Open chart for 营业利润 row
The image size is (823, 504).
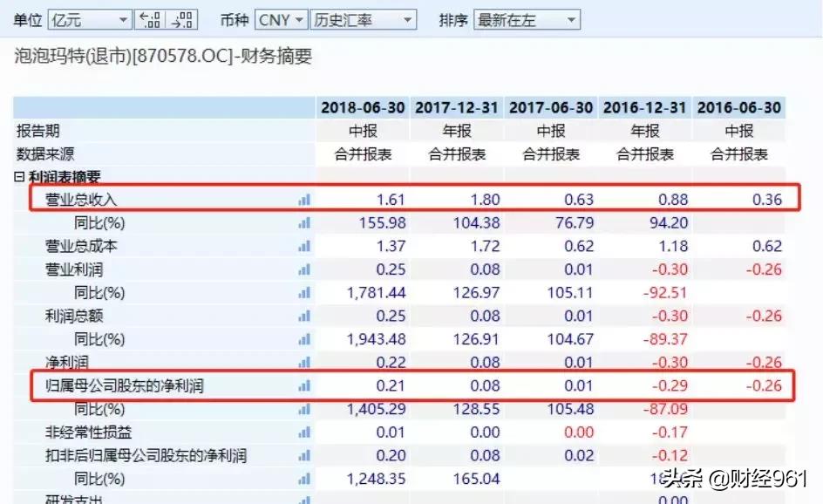303,270
